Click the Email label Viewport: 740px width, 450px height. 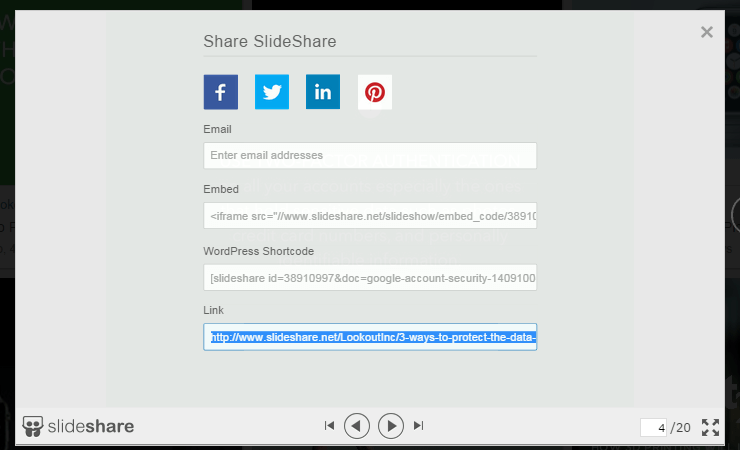coord(218,129)
